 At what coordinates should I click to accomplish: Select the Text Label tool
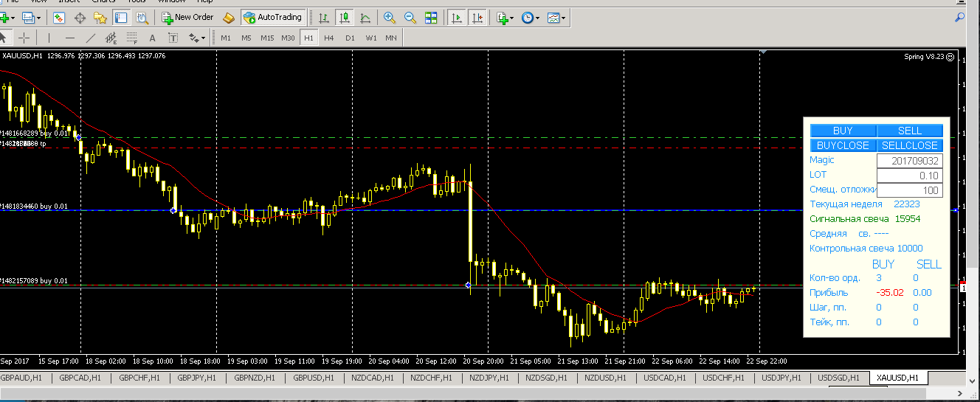pyautogui.click(x=173, y=38)
